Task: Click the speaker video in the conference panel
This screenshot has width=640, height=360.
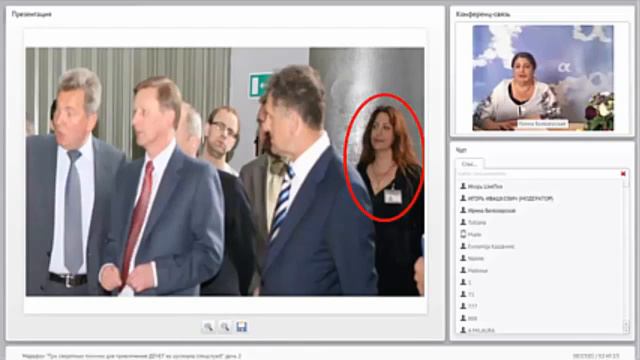Action: point(543,78)
